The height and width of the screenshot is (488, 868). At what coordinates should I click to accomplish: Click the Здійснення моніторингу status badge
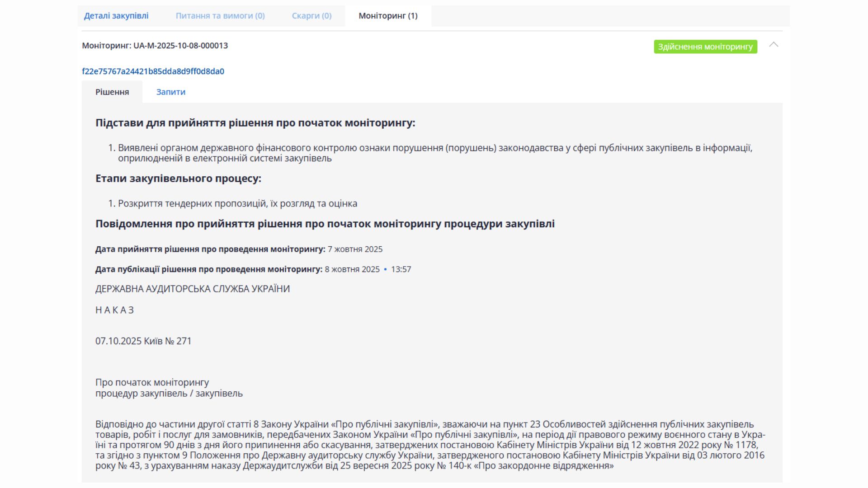click(x=705, y=47)
